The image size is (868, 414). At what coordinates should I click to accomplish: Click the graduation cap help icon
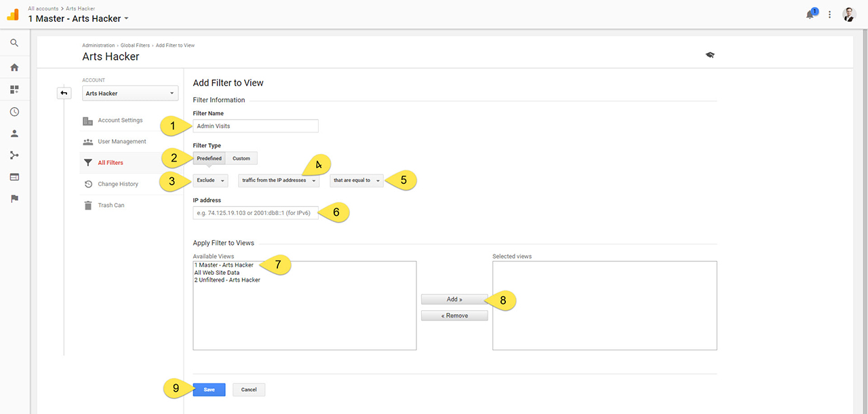coord(710,55)
